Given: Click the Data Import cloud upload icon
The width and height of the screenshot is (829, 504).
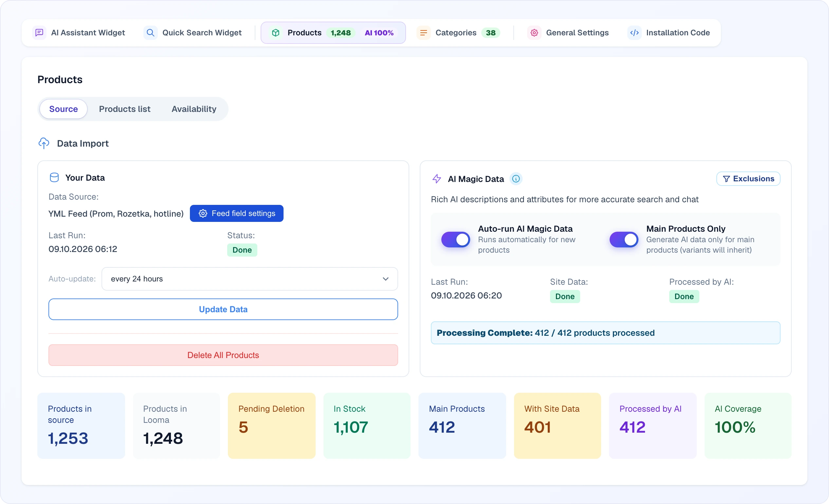Looking at the screenshot, I should click(x=44, y=143).
